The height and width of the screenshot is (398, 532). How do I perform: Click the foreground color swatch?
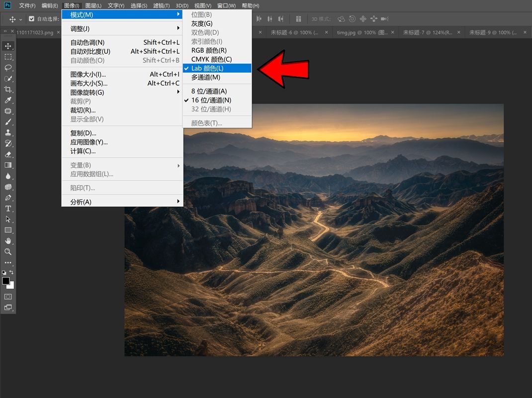(7, 281)
